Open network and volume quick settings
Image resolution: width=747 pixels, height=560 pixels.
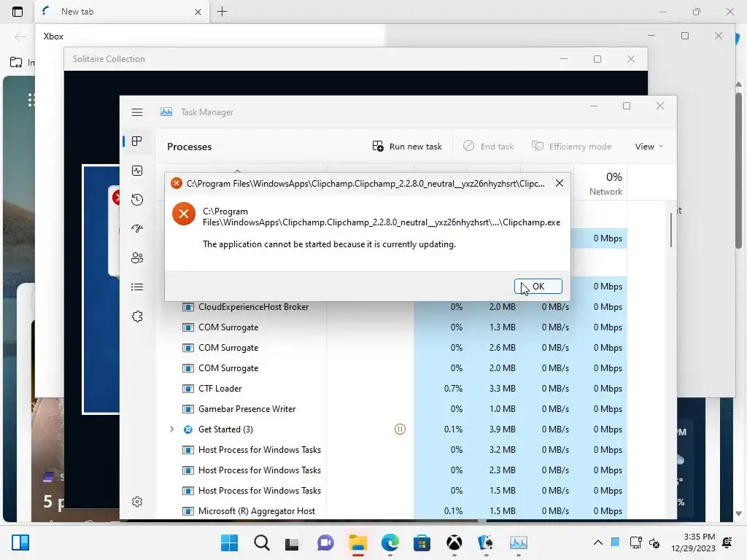point(645,542)
